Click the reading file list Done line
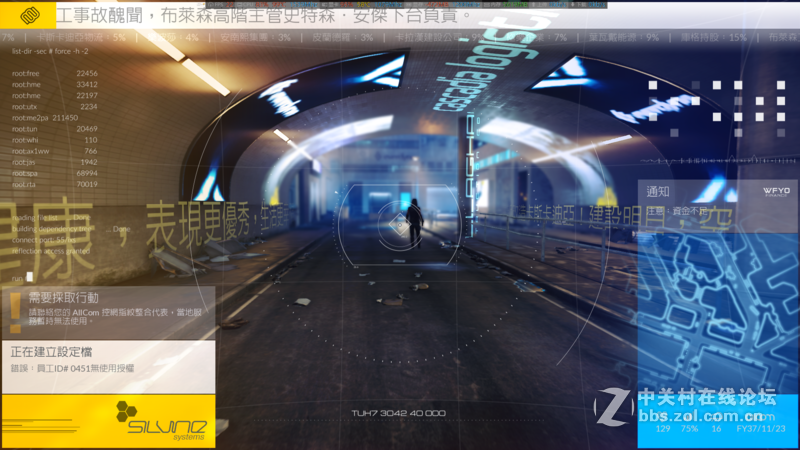This screenshot has width=800, height=450. (x=51, y=218)
